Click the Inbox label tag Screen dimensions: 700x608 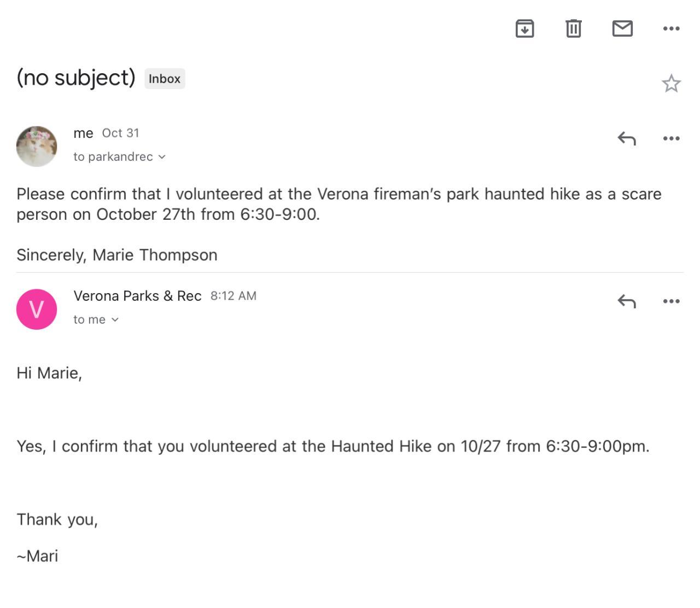[x=165, y=79]
